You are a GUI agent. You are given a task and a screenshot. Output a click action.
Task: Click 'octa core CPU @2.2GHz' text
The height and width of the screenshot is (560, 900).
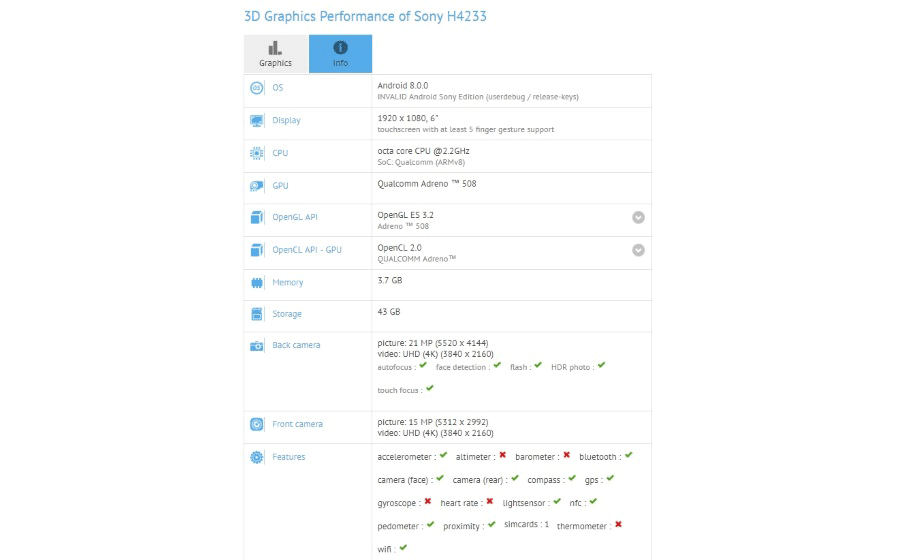click(424, 151)
